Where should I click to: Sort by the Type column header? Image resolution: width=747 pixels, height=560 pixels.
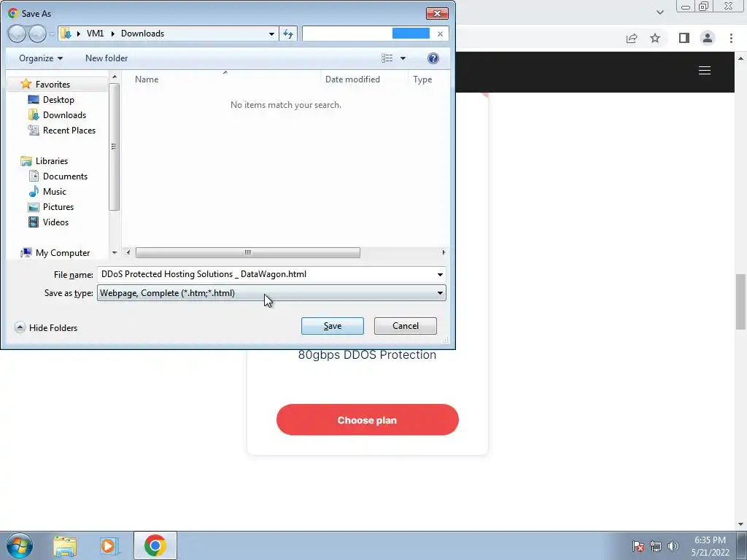point(422,79)
